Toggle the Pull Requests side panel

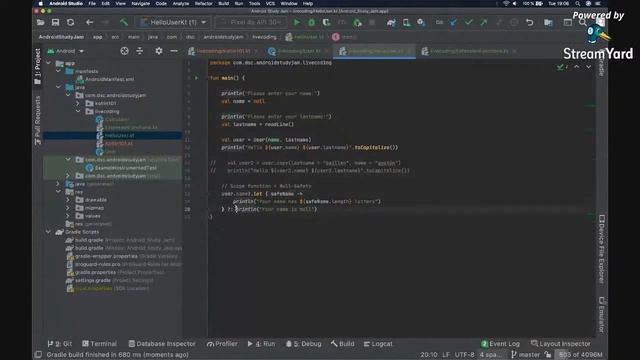point(38,120)
